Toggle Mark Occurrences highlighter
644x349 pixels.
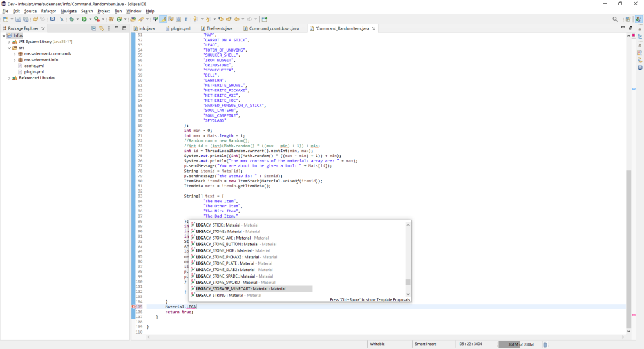point(163,19)
